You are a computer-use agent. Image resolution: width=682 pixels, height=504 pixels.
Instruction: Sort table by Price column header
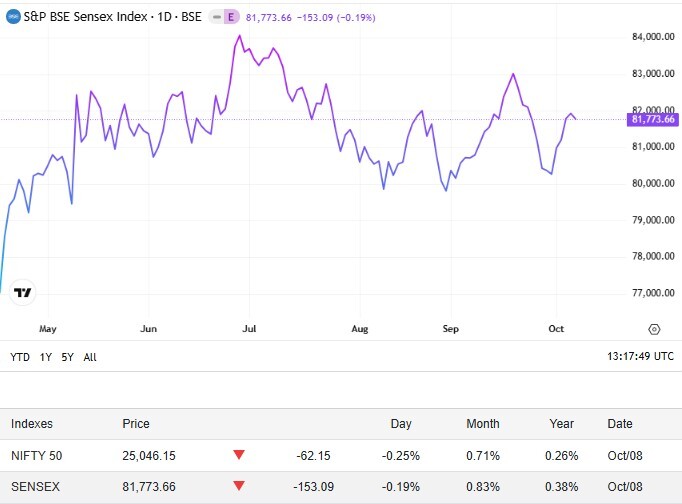click(x=135, y=424)
